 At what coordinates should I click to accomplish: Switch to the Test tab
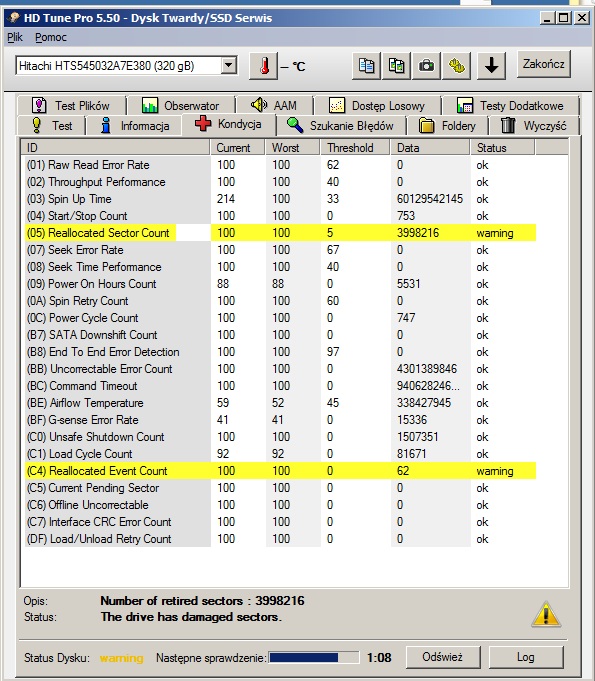click(x=52, y=126)
